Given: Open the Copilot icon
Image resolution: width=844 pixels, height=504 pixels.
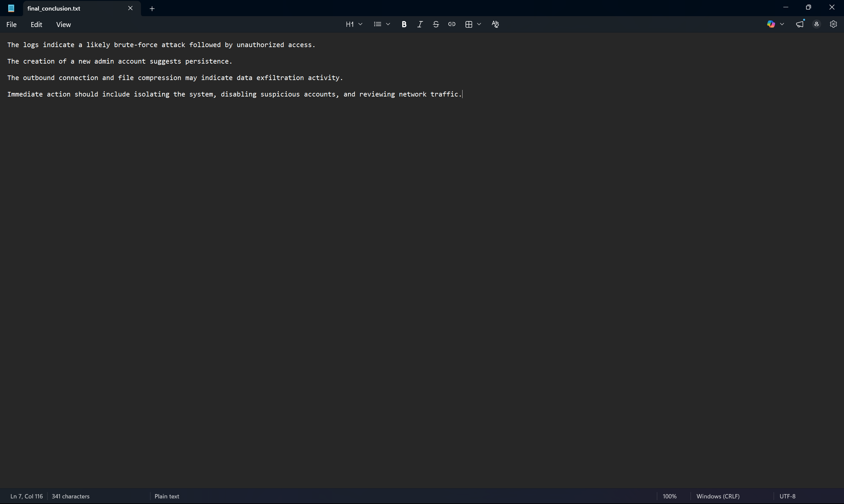Looking at the screenshot, I should pos(771,24).
